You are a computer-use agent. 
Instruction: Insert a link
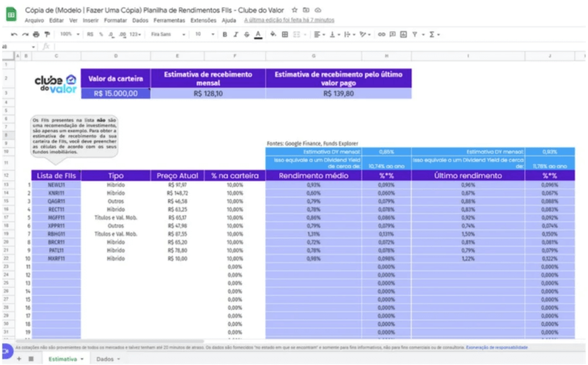pyautogui.click(x=381, y=34)
